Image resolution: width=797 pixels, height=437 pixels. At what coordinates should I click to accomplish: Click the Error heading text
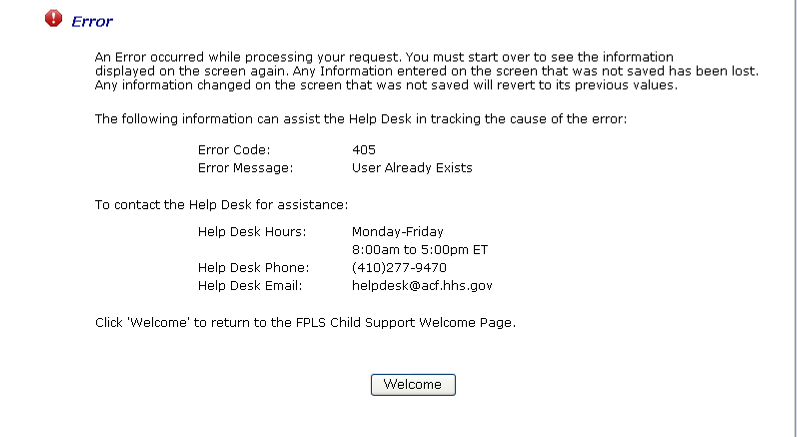click(x=92, y=21)
